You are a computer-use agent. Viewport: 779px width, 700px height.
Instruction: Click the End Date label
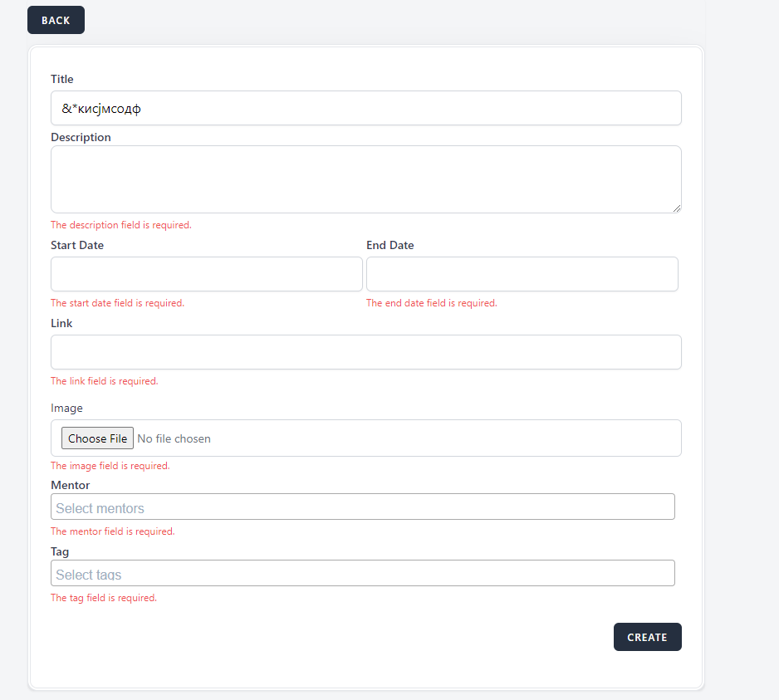(x=389, y=245)
